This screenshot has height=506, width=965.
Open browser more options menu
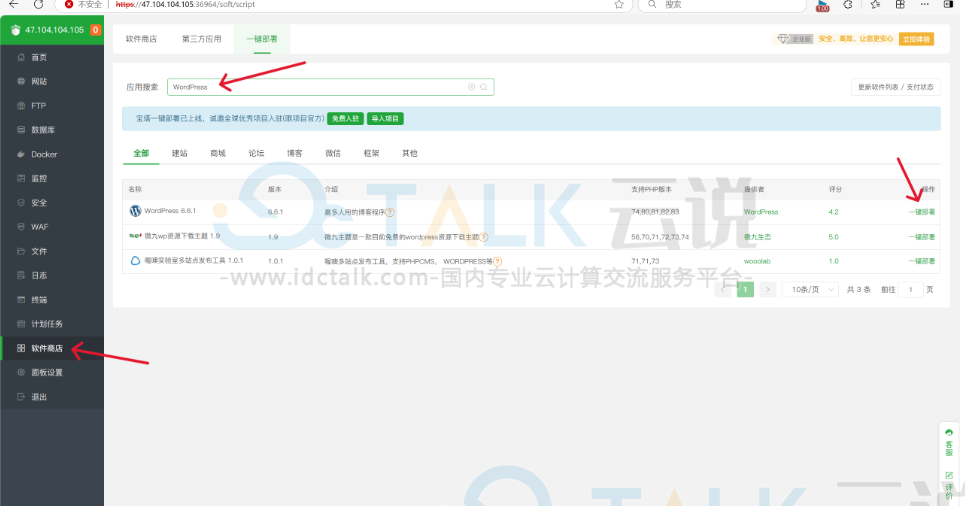[x=924, y=4]
